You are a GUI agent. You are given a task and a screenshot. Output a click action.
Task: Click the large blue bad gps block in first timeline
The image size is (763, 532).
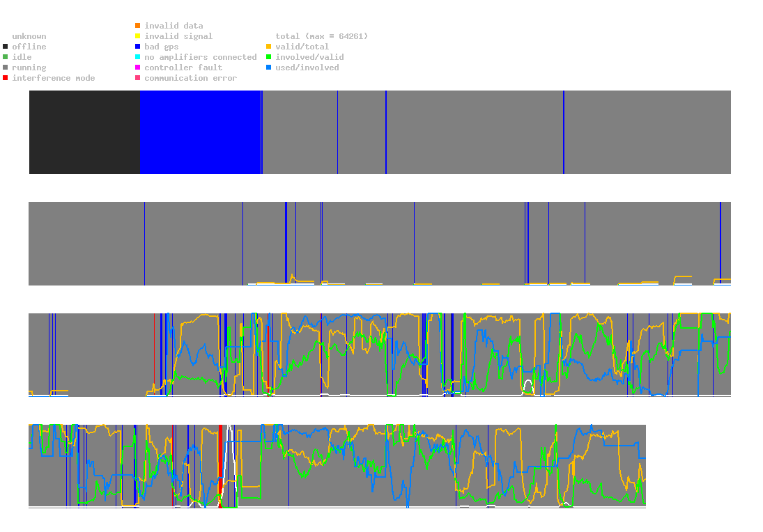(x=201, y=132)
